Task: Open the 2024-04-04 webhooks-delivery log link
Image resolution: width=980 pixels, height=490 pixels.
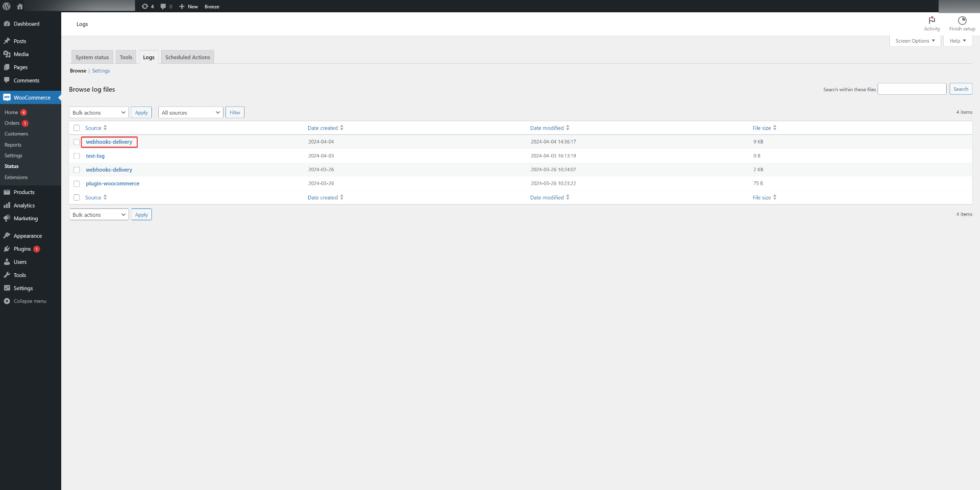Action: 109,142
